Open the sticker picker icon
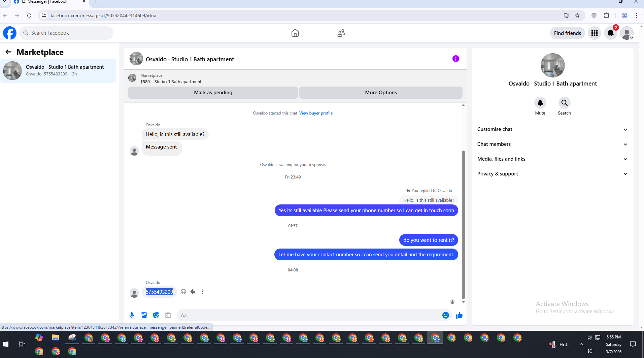Viewport: 644px width, 358px height. point(156,315)
